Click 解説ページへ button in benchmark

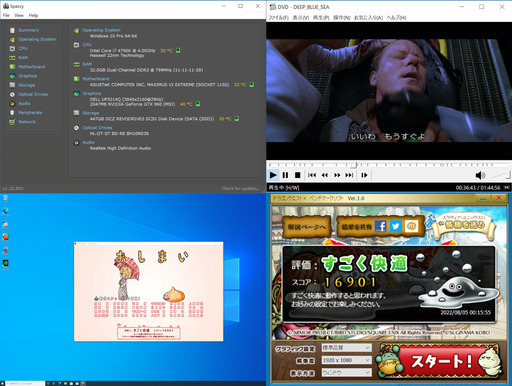[x=307, y=227]
